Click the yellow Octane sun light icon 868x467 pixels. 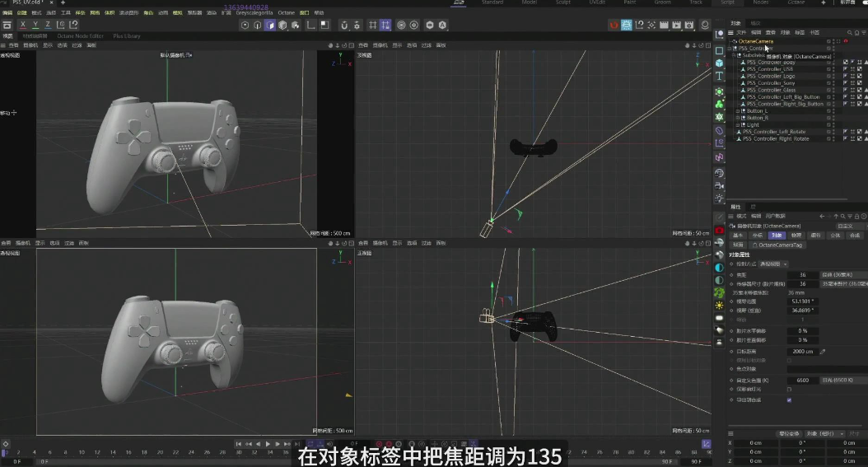tap(719, 306)
